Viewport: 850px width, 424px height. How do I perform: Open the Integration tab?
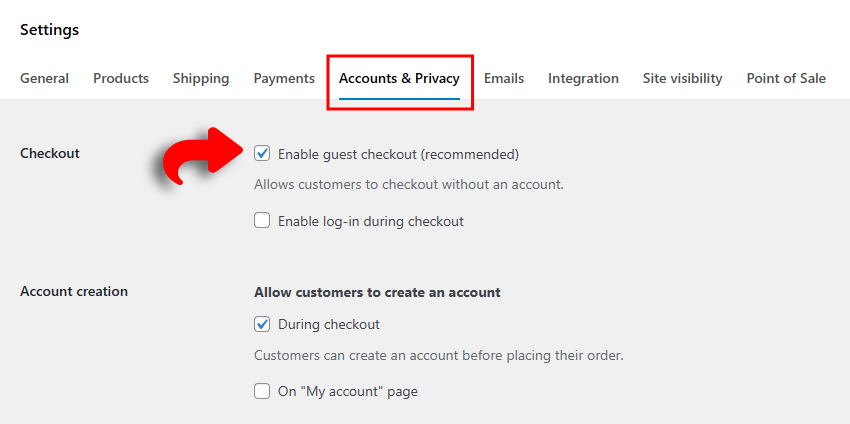coord(583,78)
